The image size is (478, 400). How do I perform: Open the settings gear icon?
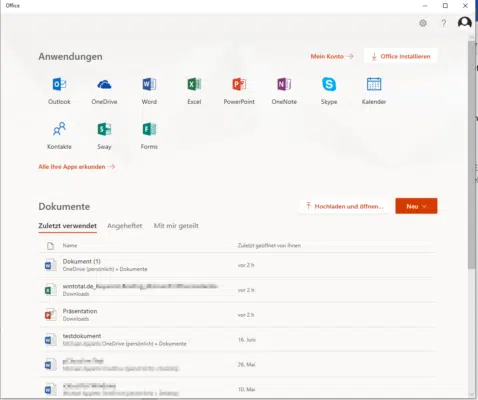coord(423,23)
